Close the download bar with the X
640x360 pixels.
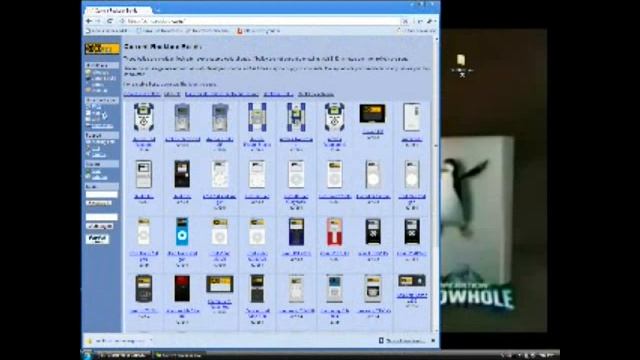[433, 340]
